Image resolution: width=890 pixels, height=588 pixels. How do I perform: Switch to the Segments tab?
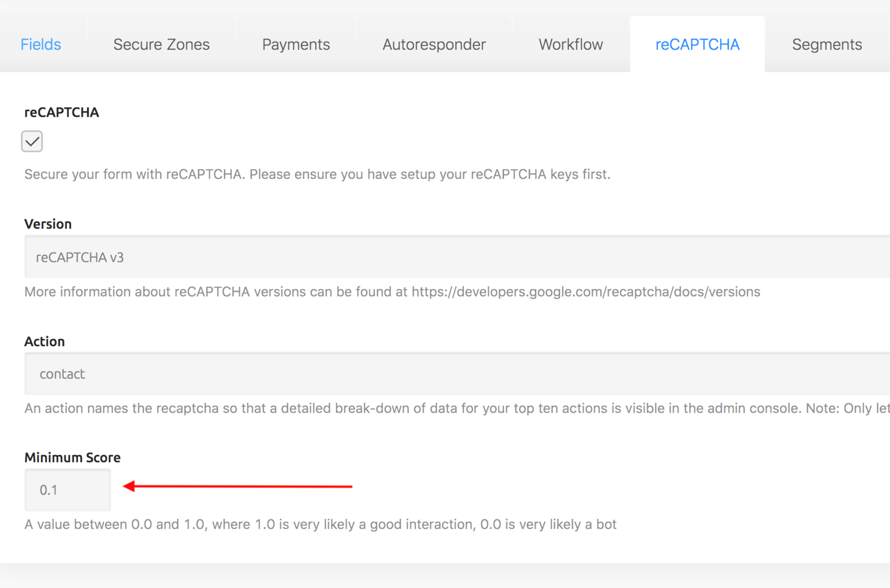click(x=827, y=45)
